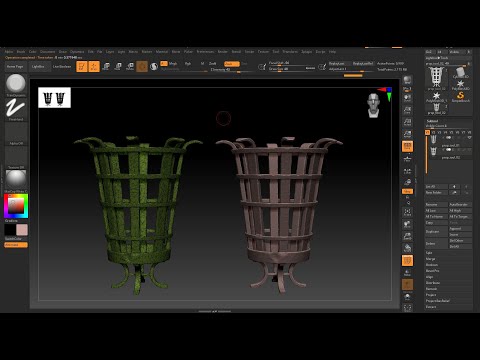
Task: Click the right shelf Move view icon
Action: coord(407,224)
